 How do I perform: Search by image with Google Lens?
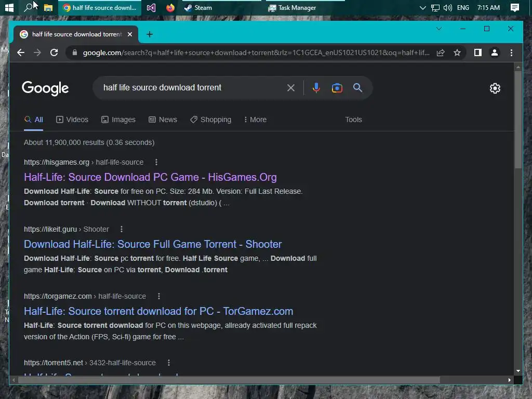(x=337, y=88)
